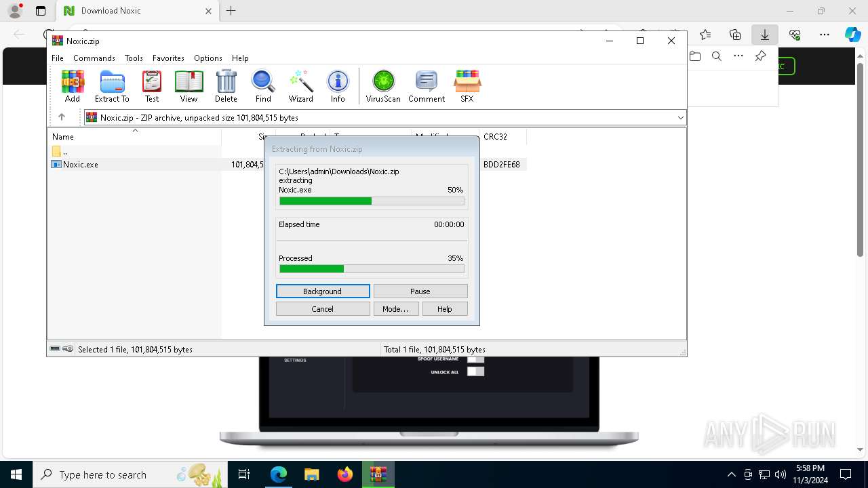Click the Test archive icon

click(x=152, y=86)
